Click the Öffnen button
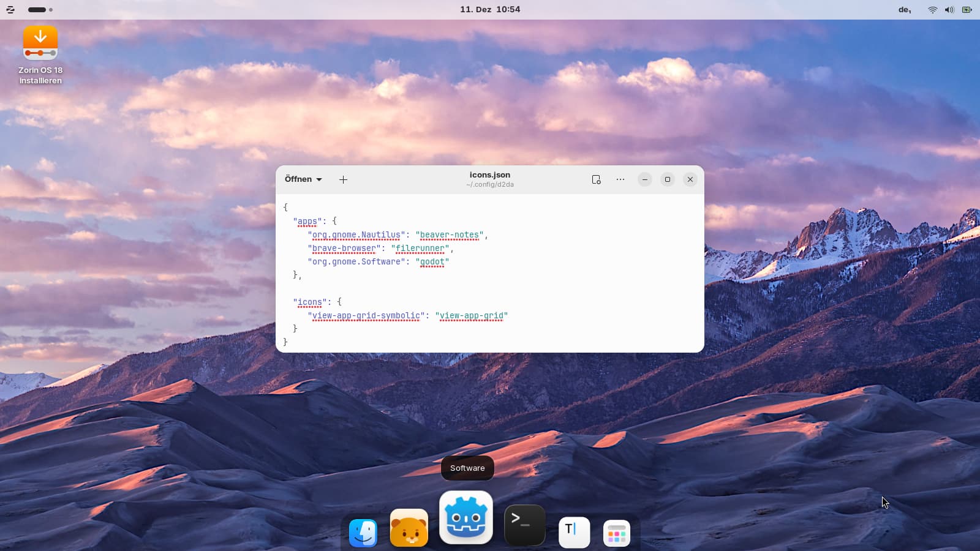Image resolution: width=980 pixels, height=551 pixels. (298, 179)
